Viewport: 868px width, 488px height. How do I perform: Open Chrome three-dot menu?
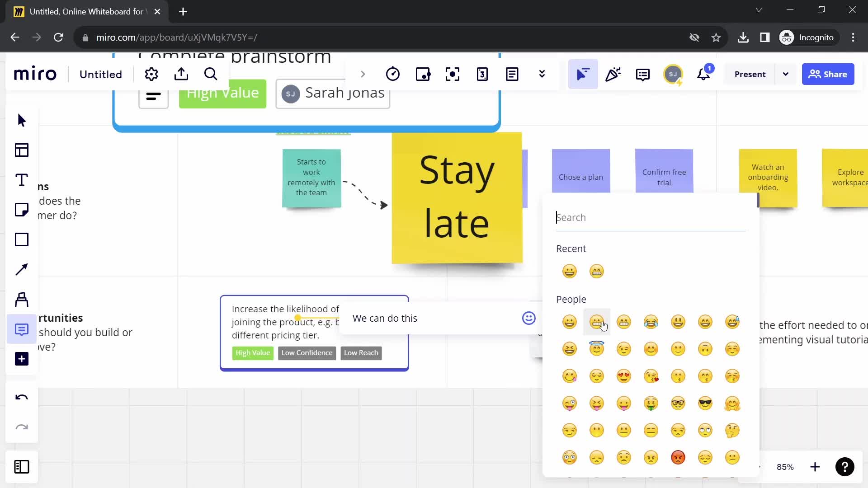pyautogui.click(x=853, y=38)
